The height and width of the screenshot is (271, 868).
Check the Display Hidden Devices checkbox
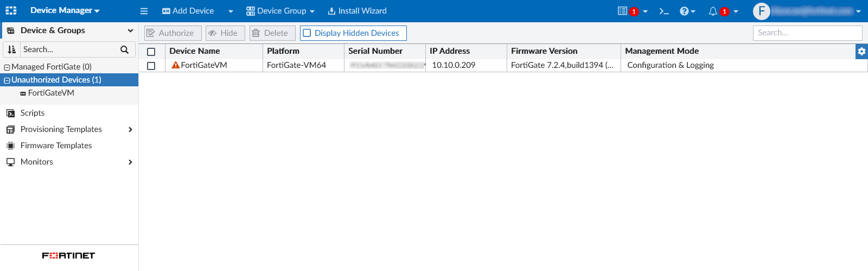(x=307, y=33)
